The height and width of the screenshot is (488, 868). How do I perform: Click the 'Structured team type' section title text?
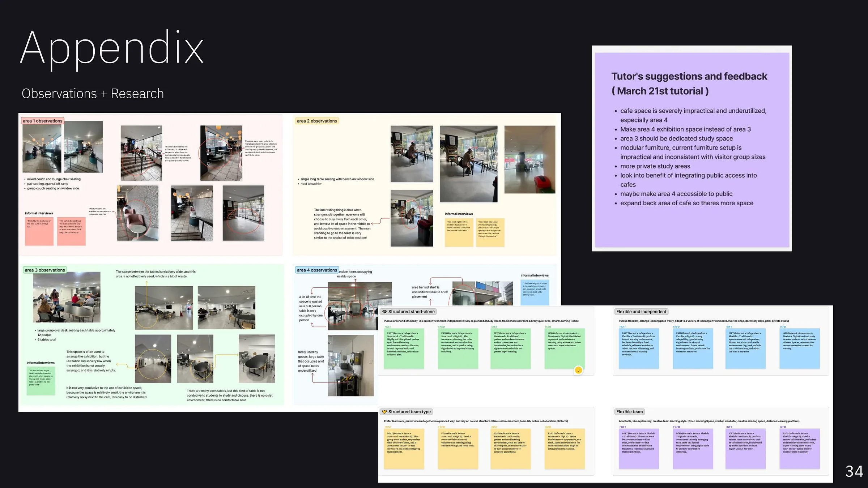(409, 412)
